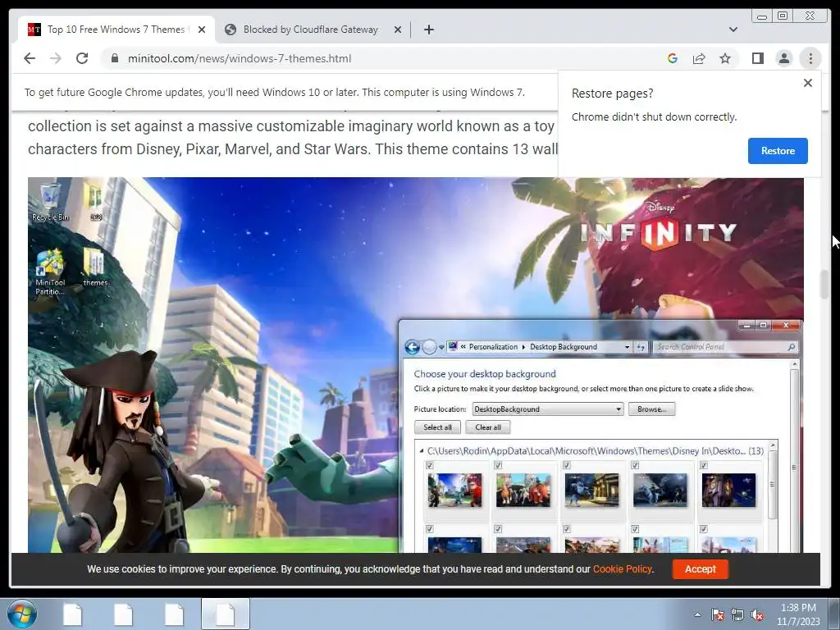The width and height of the screenshot is (840, 630).
Task: Open the second pinned taskbar item
Action: coord(123,614)
